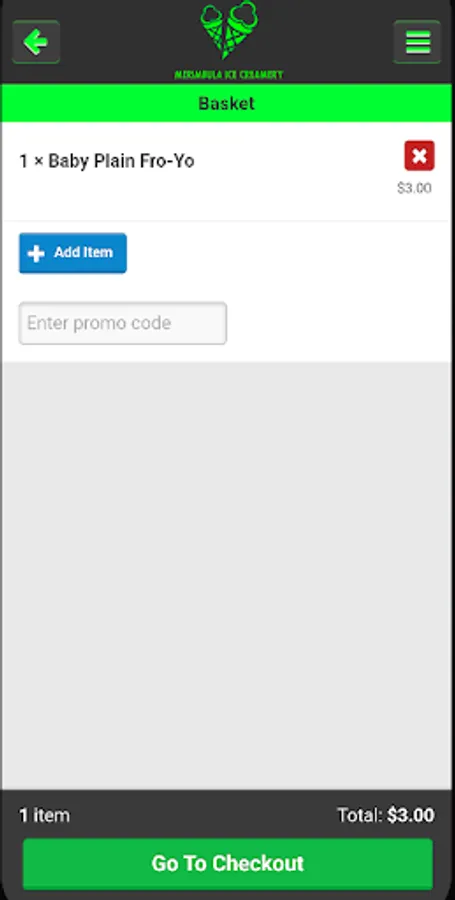Click the empty grey basket area

tap(227, 576)
